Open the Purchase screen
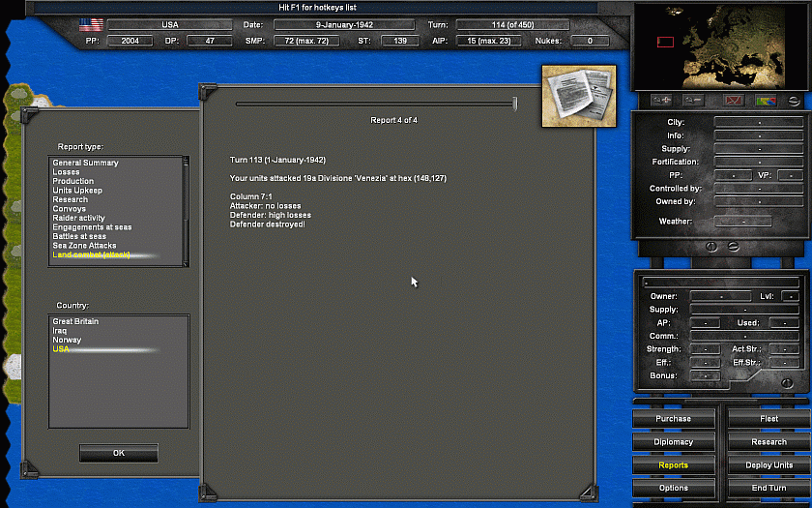812x508 pixels. pyautogui.click(x=673, y=419)
